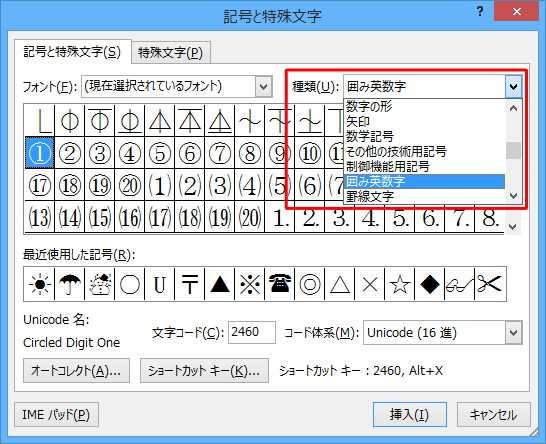Select the circled digit 3 symbol
546x444 pixels.
point(100,153)
